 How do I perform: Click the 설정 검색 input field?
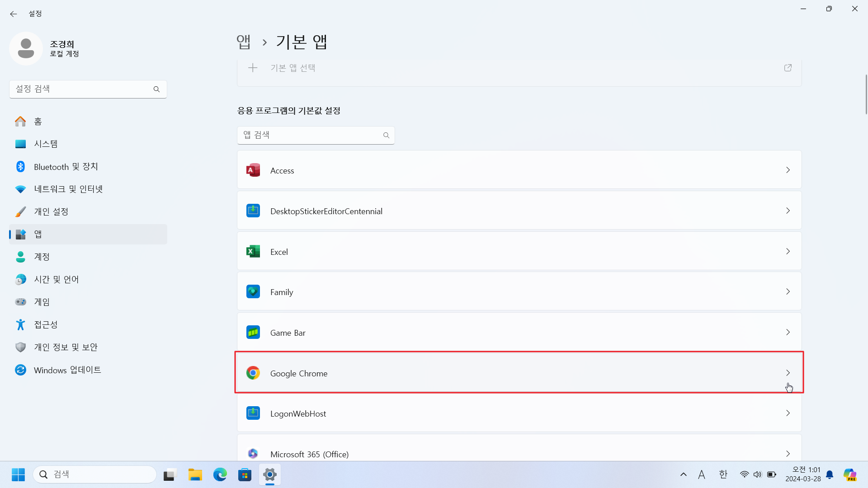click(x=88, y=89)
